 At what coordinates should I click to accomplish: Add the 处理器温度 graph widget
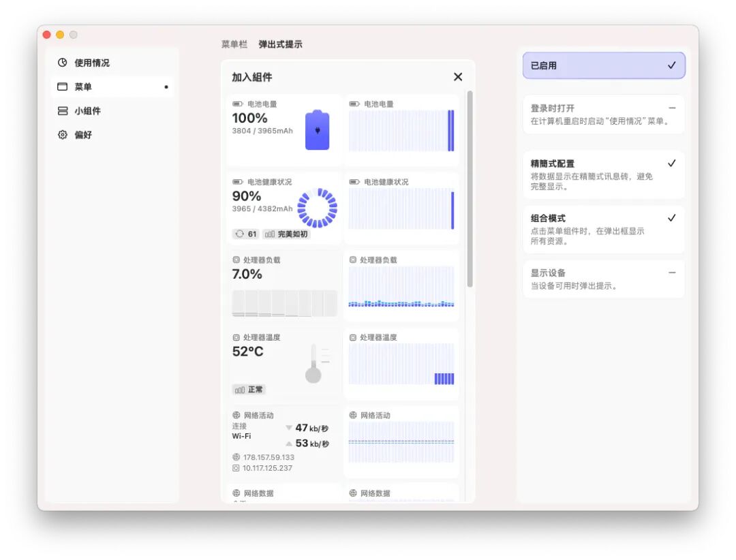[401, 364]
